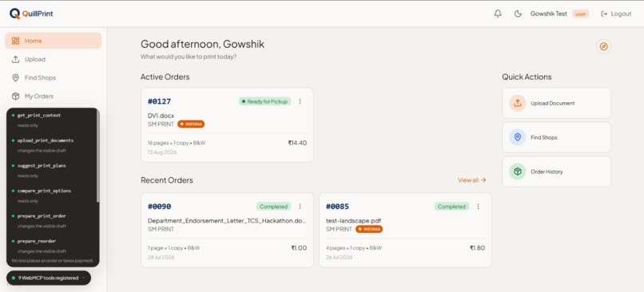Screen dimensions: 644x292
Task: Click the Home grid icon
Action: tap(16, 41)
